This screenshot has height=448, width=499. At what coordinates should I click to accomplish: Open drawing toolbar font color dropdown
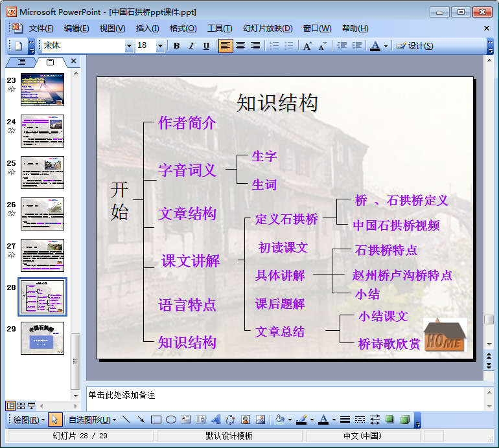(334, 420)
